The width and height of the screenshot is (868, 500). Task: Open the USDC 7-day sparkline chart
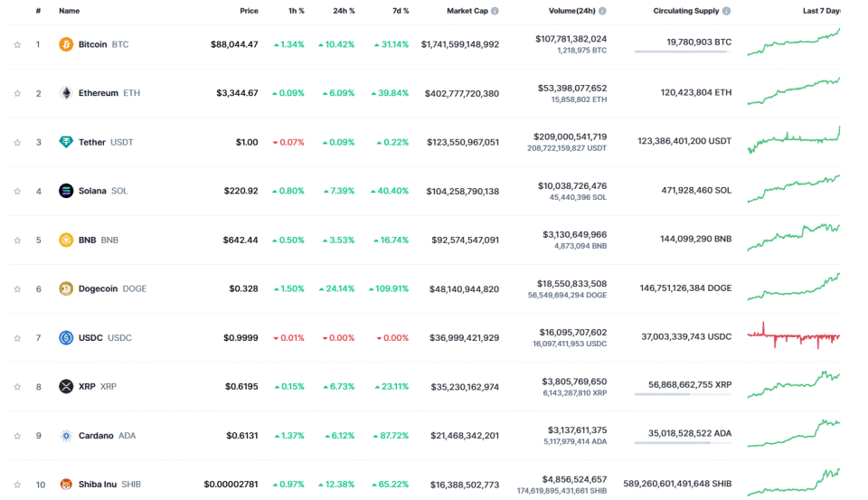(x=793, y=336)
